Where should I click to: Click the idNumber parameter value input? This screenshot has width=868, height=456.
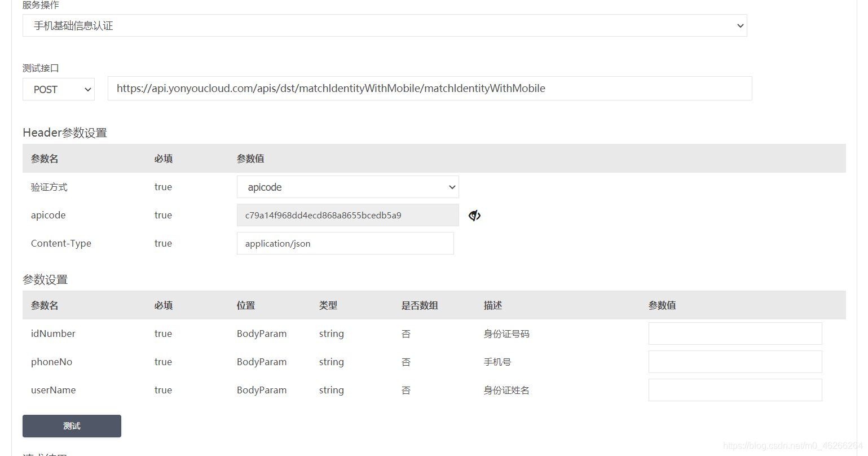(735, 334)
